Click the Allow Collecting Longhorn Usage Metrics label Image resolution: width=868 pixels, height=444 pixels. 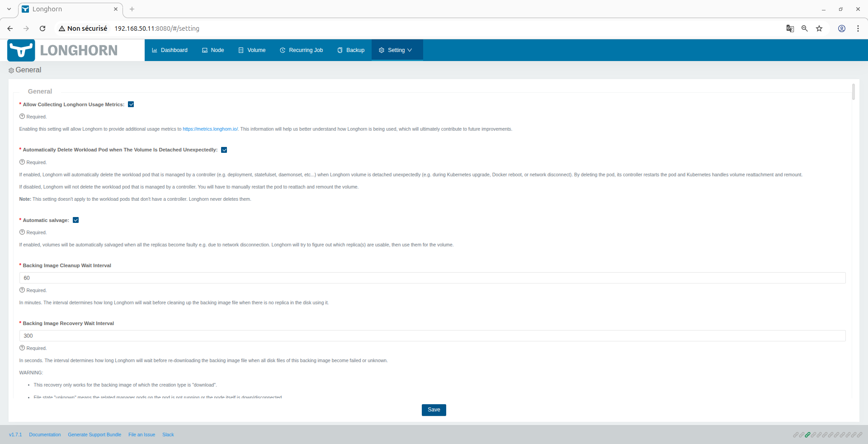coord(74,105)
